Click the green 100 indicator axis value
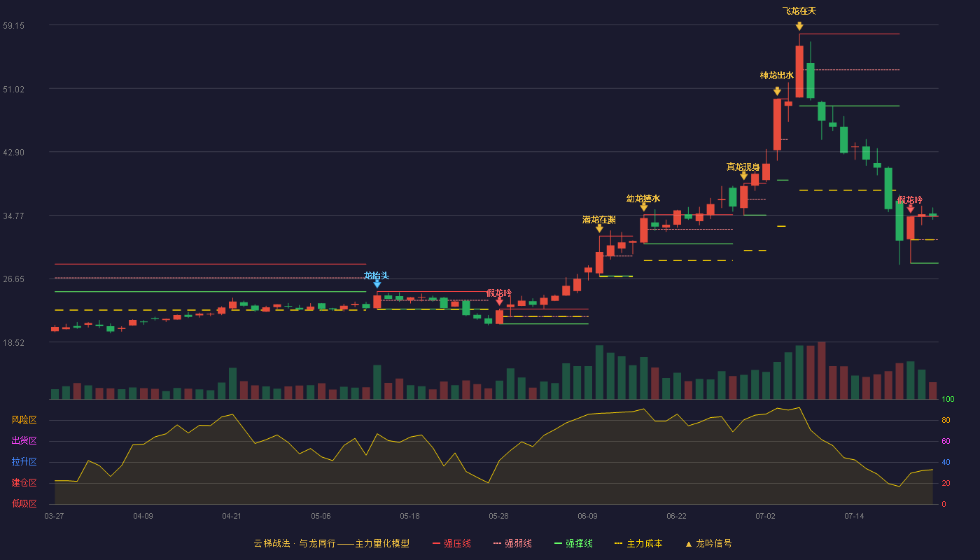 pos(948,400)
